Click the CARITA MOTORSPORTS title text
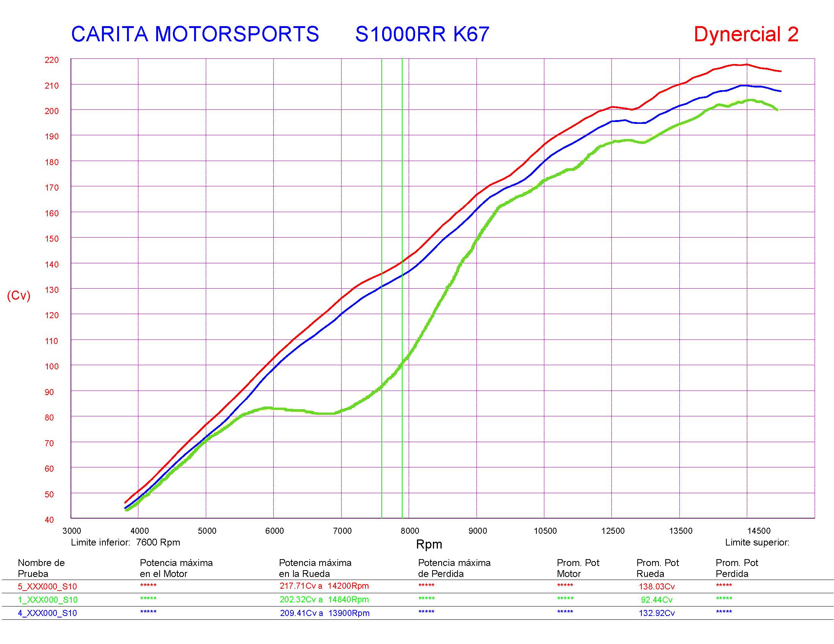Viewport: 834px width, 644px height. point(195,34)
